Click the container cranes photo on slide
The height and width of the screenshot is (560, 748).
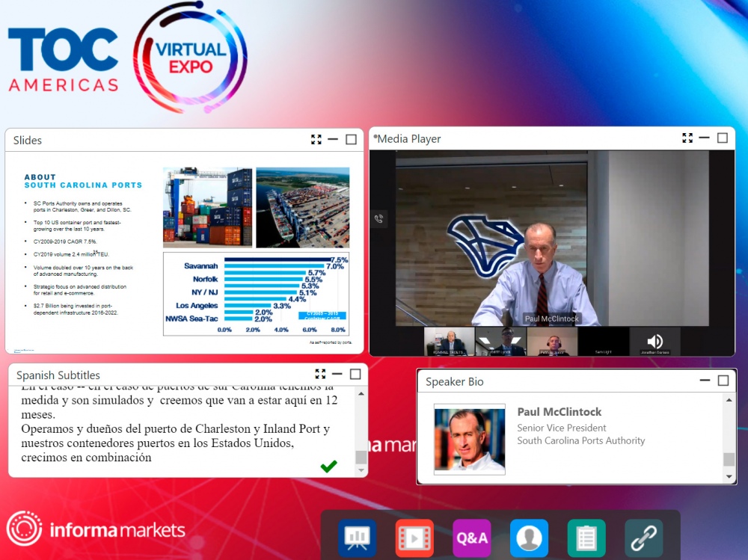pos(207,207)
